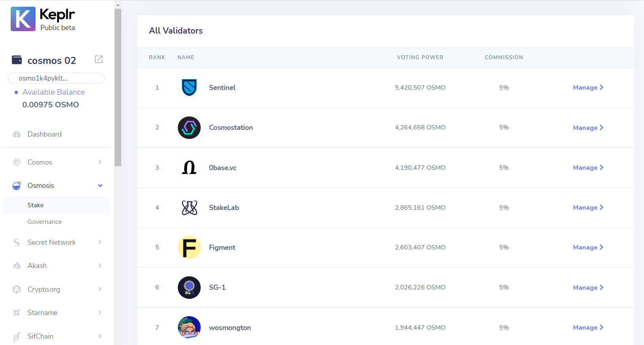Viewport: 644px width, 345px height.
Task: Click Manage for the Sentinel validator
Action: click(588, 88)
